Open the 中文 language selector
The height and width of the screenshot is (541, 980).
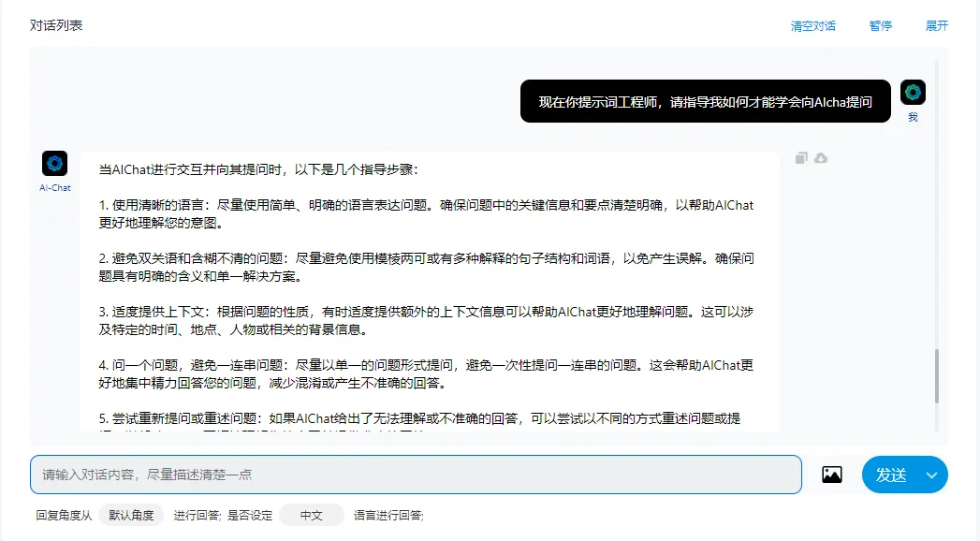[x=311, y=515]
